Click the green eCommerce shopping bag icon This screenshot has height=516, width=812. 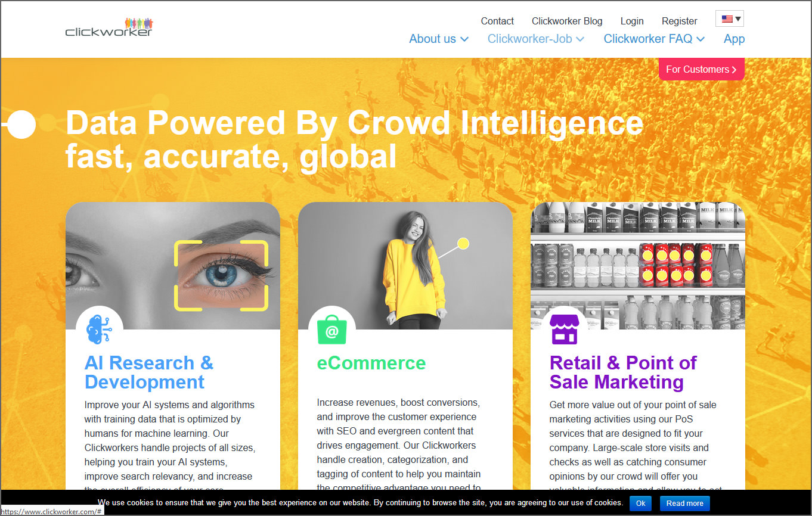331,330
